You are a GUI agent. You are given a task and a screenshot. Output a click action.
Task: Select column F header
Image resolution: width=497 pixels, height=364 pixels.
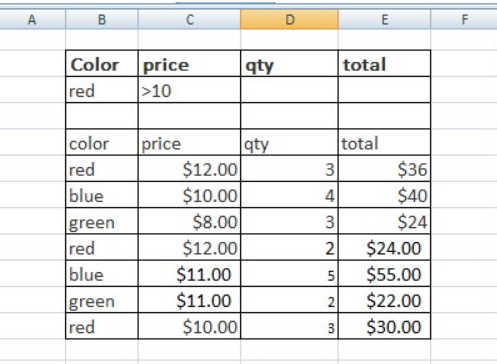(464, 19)
